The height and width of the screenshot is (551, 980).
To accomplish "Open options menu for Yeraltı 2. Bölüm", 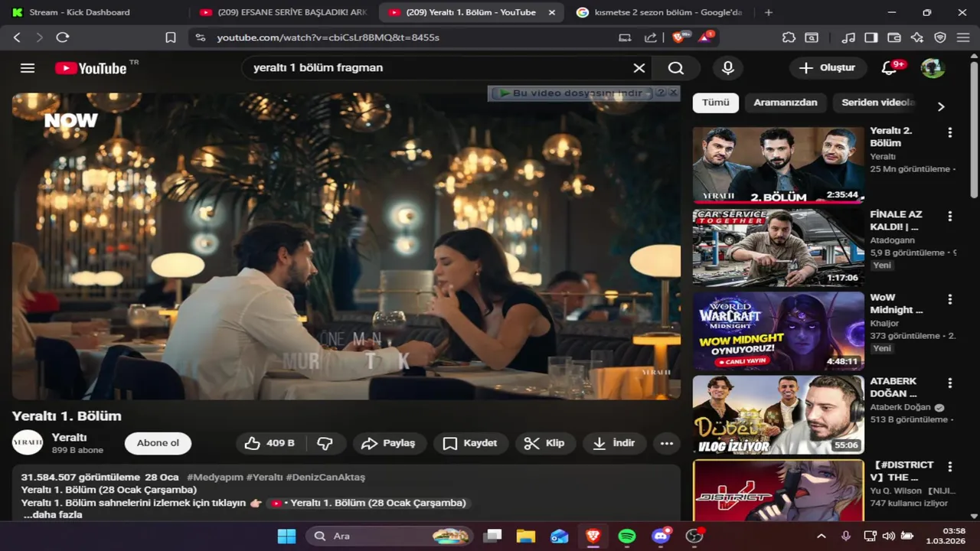I will (950, 132).
